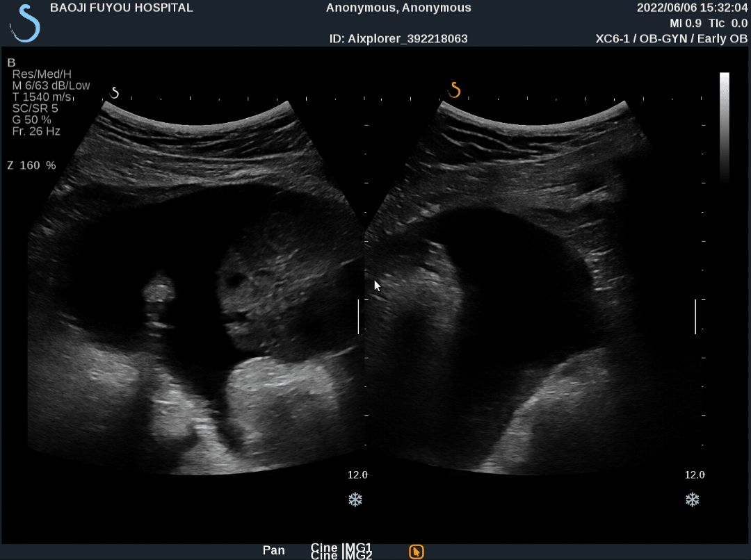The image size is (751, 560).
Task: Select the Cine IMG1 control label
Action: click(341, 547)
